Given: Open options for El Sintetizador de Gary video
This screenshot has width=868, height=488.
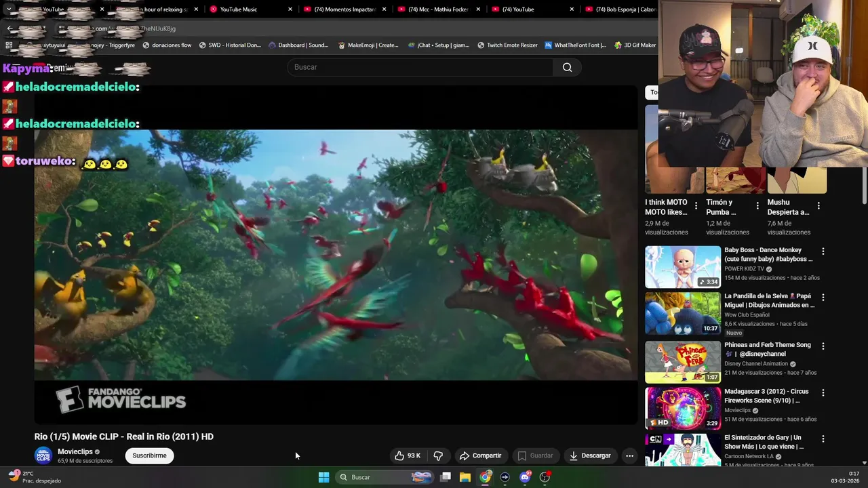Looking at the screenshot, I should [x=823, y=439].
